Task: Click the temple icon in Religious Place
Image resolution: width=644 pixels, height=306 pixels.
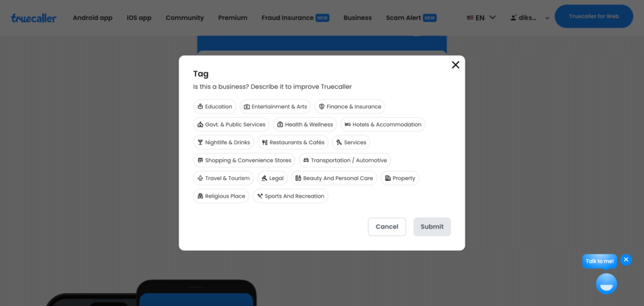Action: point(201,196)
